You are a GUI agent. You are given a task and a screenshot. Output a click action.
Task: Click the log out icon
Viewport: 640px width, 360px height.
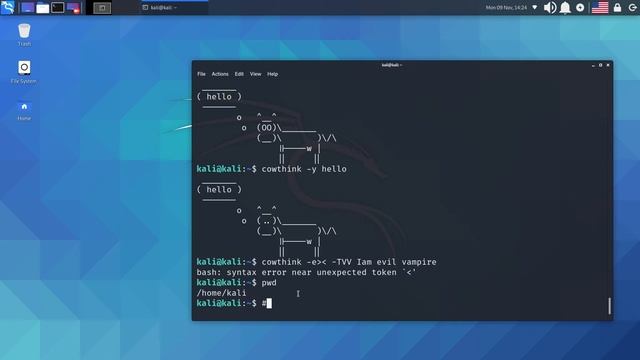[632, 7]
